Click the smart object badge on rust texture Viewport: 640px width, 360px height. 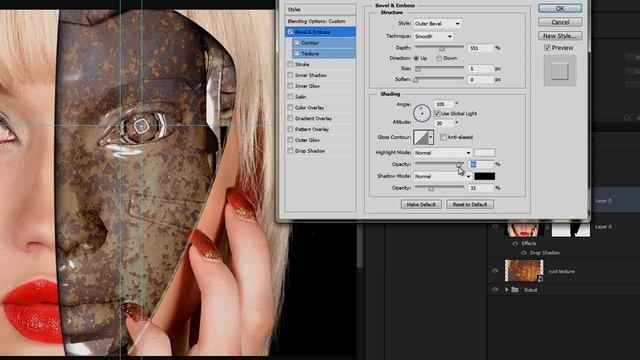[x=540, y=279]
